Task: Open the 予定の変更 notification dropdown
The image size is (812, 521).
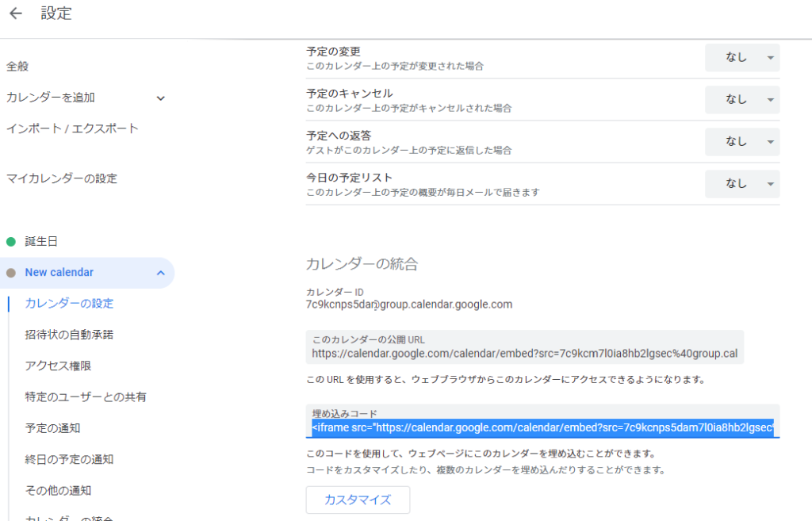Action: click(742, 58)
